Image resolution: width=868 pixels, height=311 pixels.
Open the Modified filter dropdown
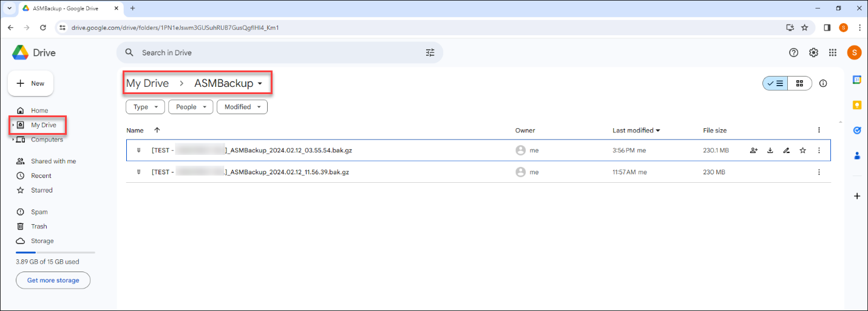tap(242, 107)
